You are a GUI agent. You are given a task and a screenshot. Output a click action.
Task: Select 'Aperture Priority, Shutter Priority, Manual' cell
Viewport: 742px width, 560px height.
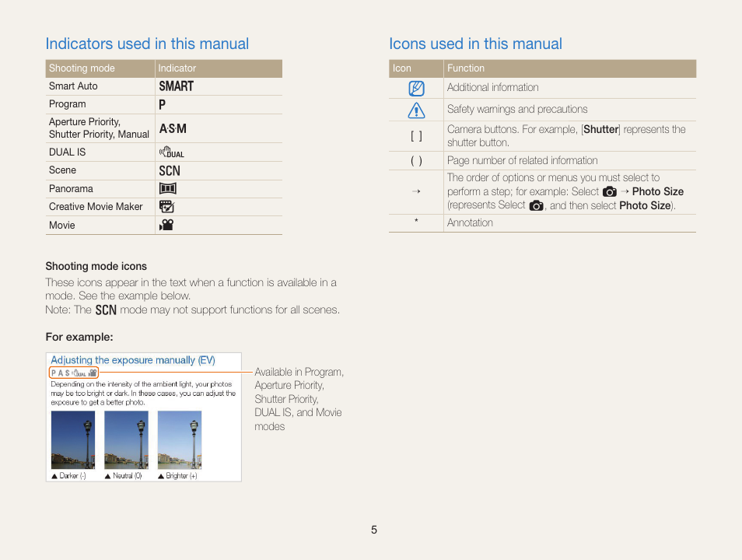(99, 128)
